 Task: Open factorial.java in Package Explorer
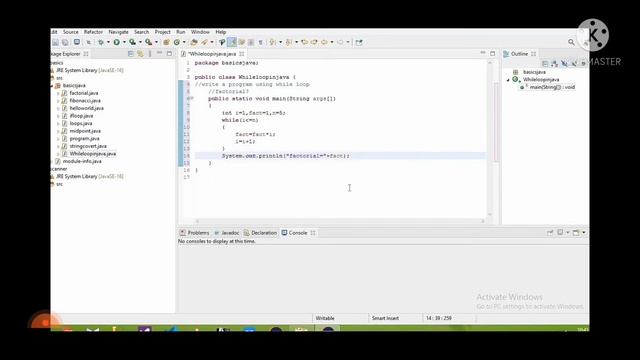pos(84,93)
